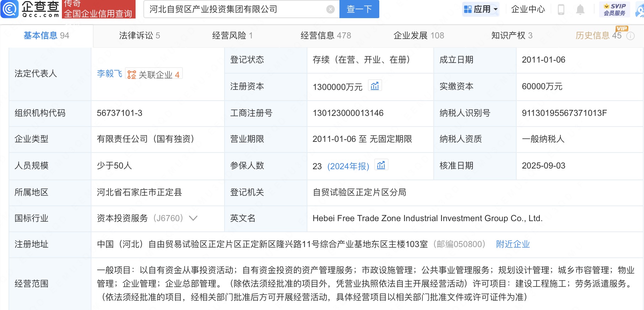Open the 知识产权 tab
Image resolution: width=644 pixels, height=310 pixels.
[x=512, y=36]
